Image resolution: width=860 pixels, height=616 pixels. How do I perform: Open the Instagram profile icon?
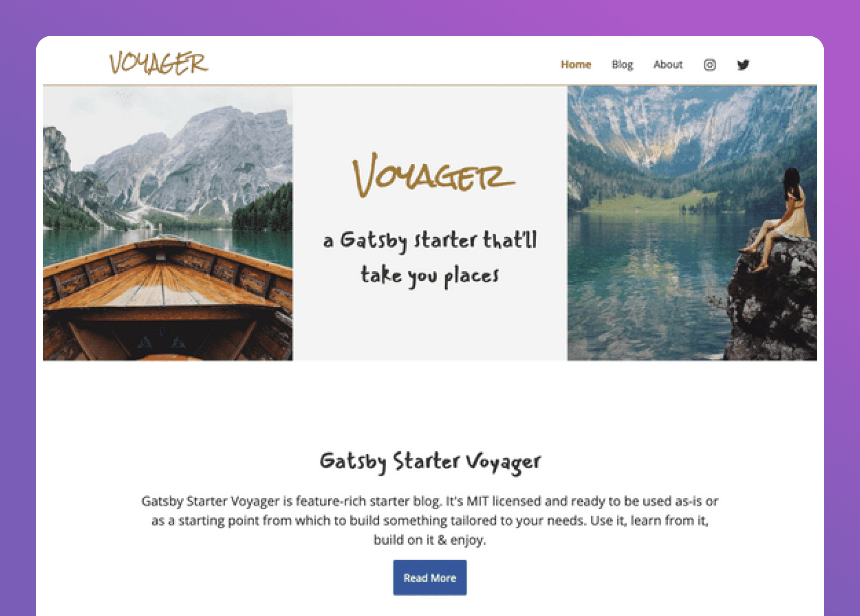click(x=709, y=65)
